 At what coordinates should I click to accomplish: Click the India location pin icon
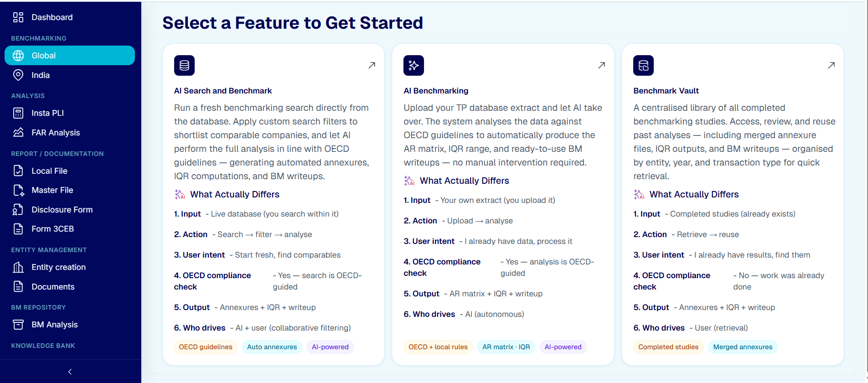(x=18, y=75)
